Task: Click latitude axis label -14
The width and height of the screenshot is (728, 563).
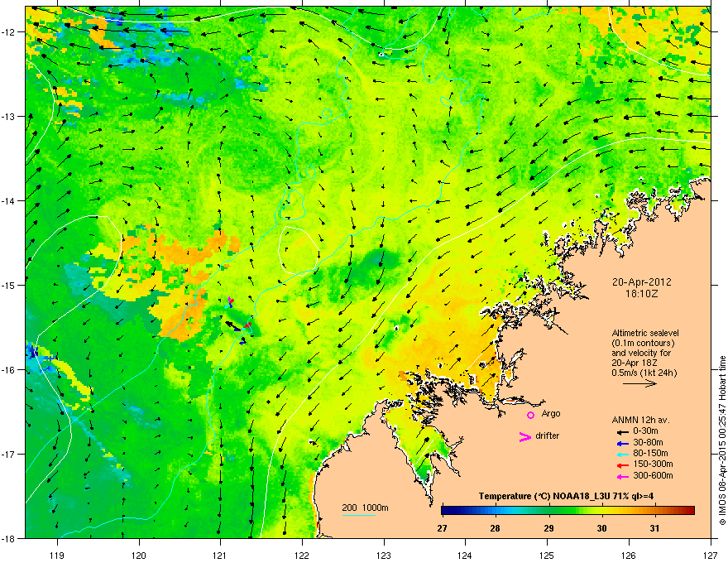Action: coord(8,200)
